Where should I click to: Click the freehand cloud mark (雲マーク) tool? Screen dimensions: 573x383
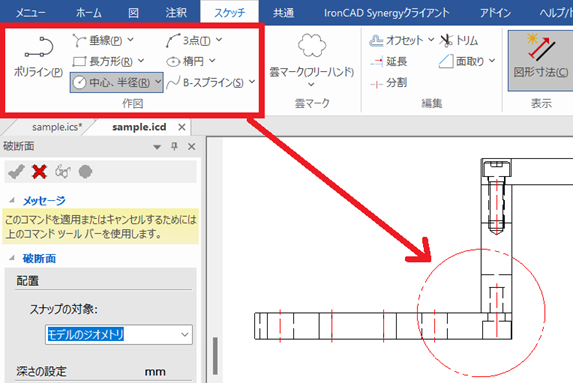[311, 55]
